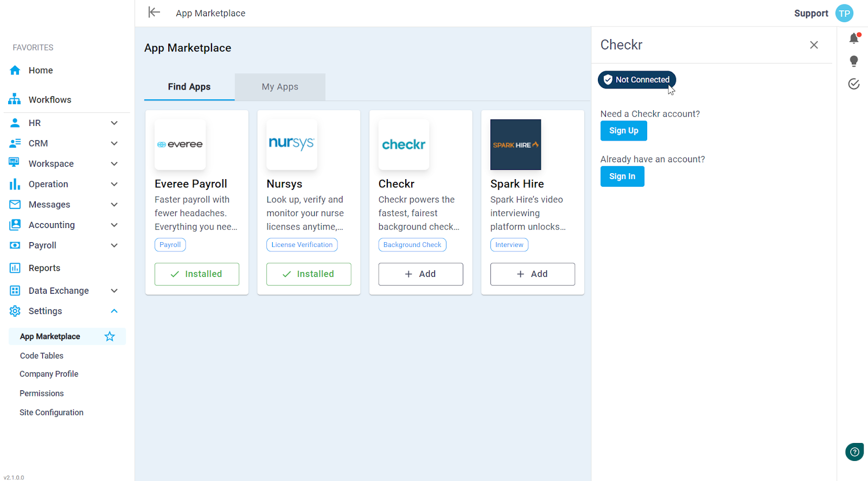Viewport: 868px width, 481px height.
Task: Click the Home house icon
Action: point(15,70)
